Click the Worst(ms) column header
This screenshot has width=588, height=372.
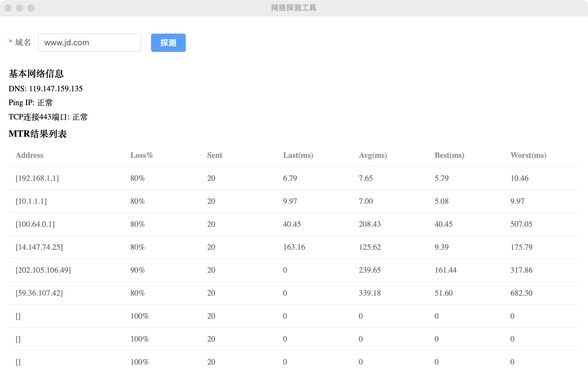528,155
